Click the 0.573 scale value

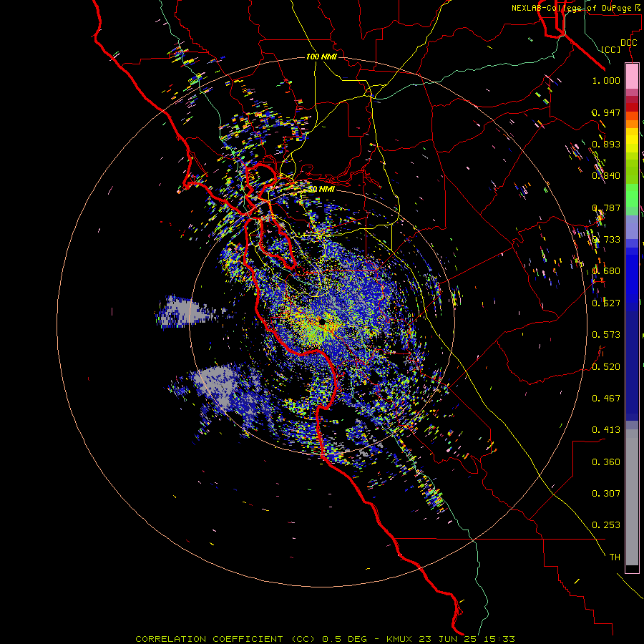pos(606,335)
